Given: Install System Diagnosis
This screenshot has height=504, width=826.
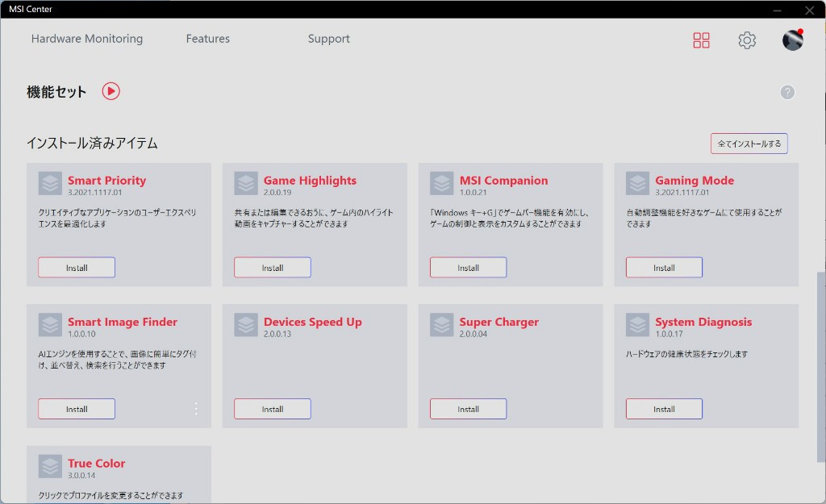Looking at the screenshot, I should point(664,409).
